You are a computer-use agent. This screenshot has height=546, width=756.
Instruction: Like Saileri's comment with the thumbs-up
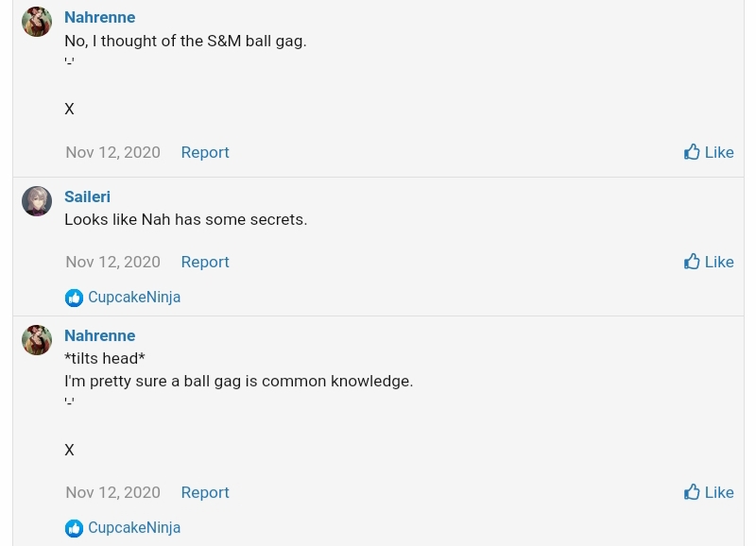point(709,262)
